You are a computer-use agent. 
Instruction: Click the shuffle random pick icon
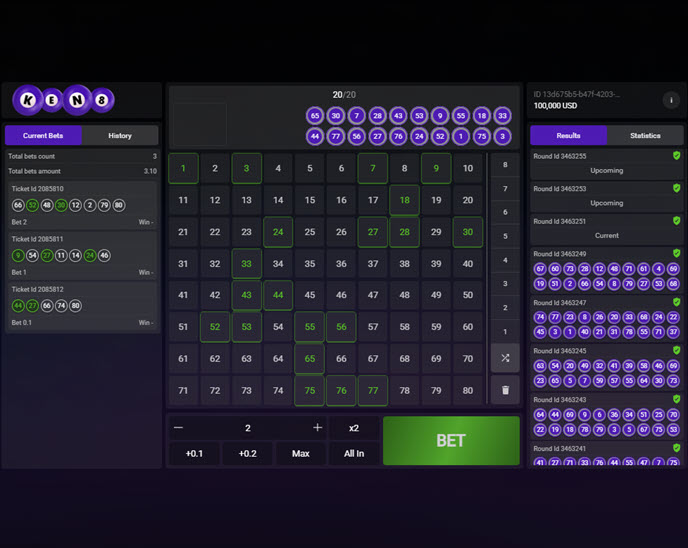tap(505, 358)
